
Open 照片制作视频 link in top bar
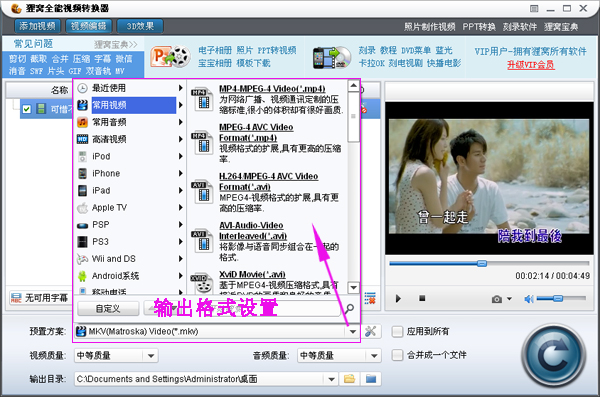click(429, 27)
